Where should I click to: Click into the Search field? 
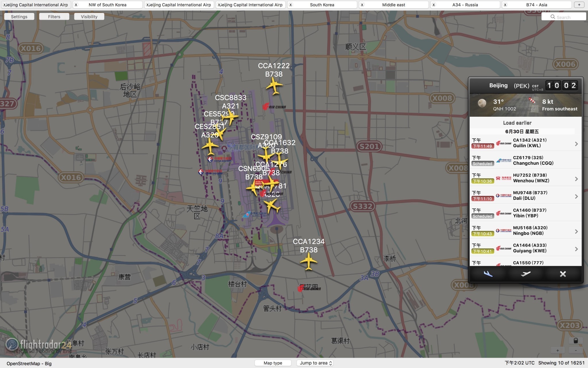tap(564, 17)
